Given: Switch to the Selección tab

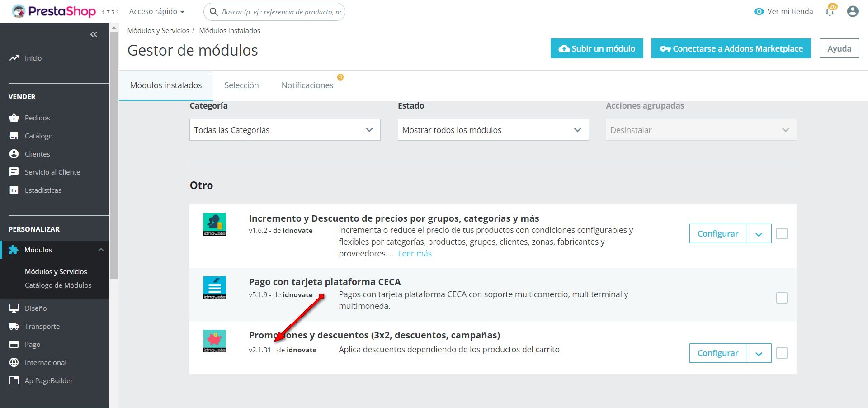Looking at the screenshot, I should (x=241, y=85).
